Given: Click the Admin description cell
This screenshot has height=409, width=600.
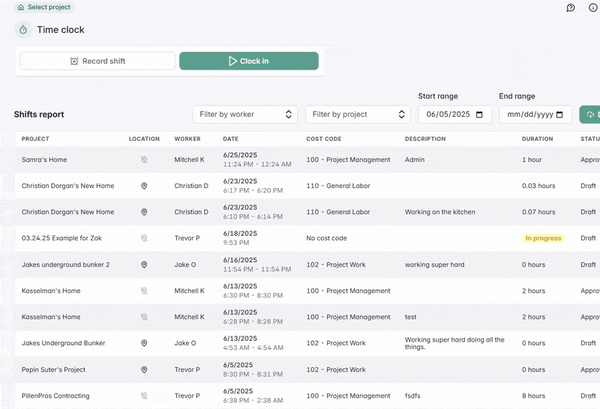Looking at the screenshot, I should pyautogui.click(x=415, y=160).
